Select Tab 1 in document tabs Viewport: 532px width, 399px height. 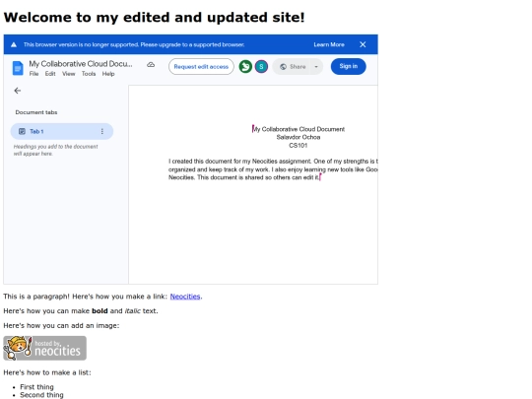click(x=62, y=131)
